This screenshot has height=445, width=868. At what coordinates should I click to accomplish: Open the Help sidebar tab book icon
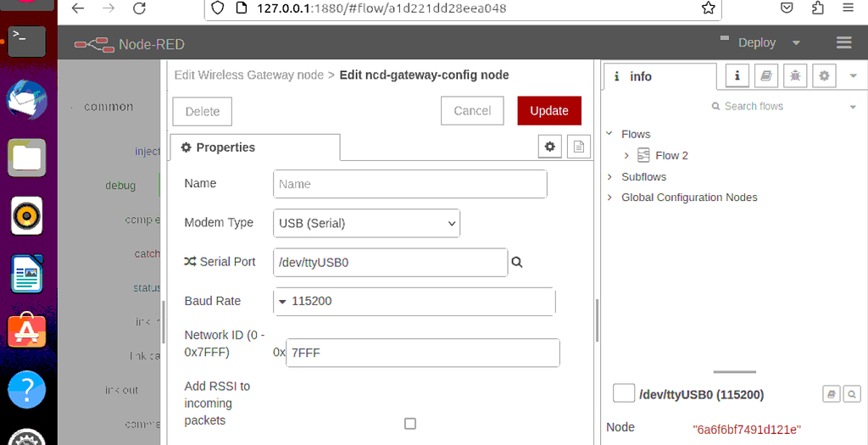pos(766,76)
